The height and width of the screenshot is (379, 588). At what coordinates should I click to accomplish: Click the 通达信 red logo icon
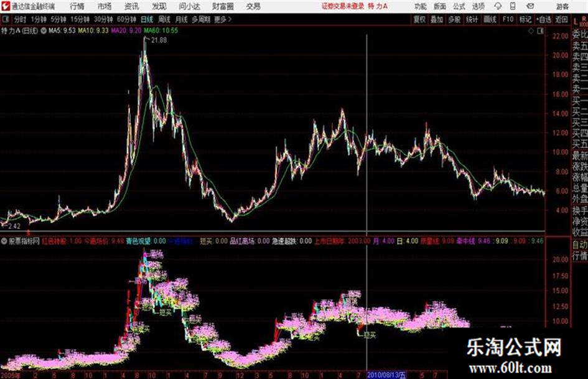pos(5,6)
